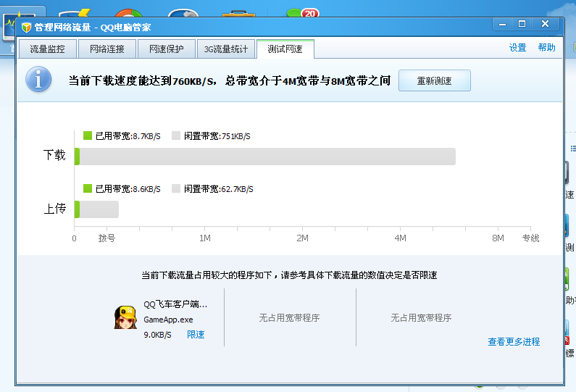
Task: Click the 专线 axis label
Action: point(531,238)
